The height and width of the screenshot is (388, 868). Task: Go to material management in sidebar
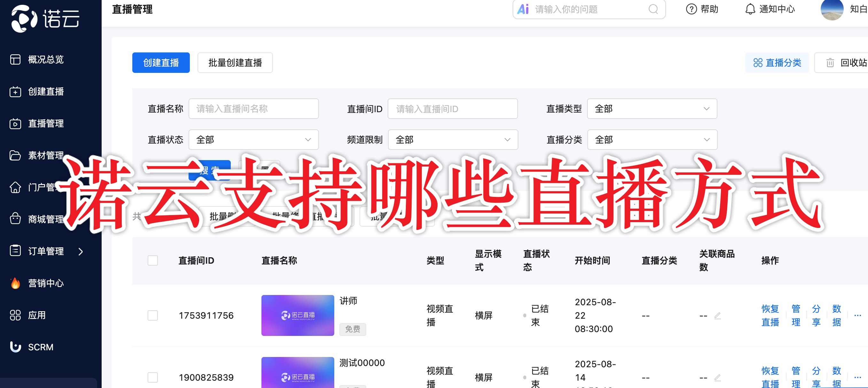[45, 155]
